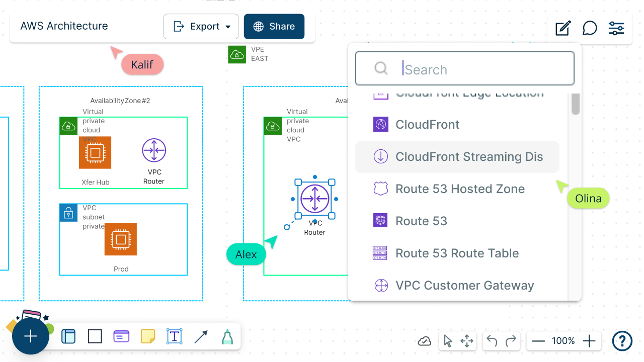Open the comments speech bubble icon

pyautogui.click(x=590, y=28)
